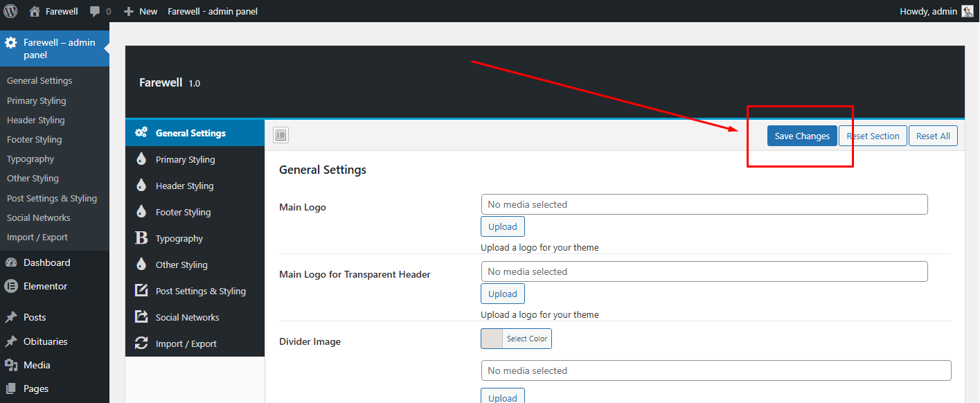Screen dimensions: 980x403
Task: Click the Elementor icon in sidebar
Action: coord(11,286)
